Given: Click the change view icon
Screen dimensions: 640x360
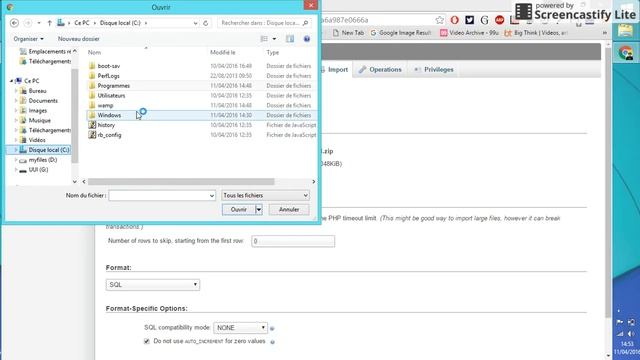Looking at the screenshot, I should click(x=264, y=39).
